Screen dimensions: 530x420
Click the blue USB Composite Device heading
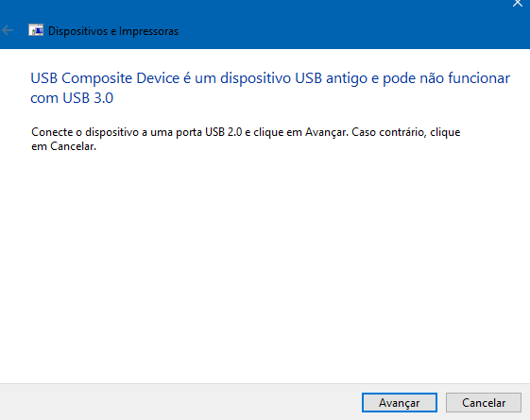pos(270,88)
